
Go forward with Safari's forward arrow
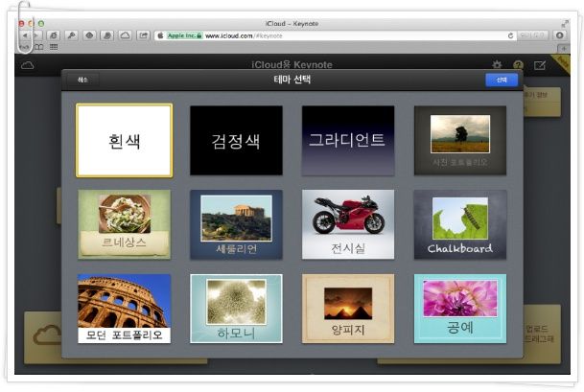tap(36, 35)
